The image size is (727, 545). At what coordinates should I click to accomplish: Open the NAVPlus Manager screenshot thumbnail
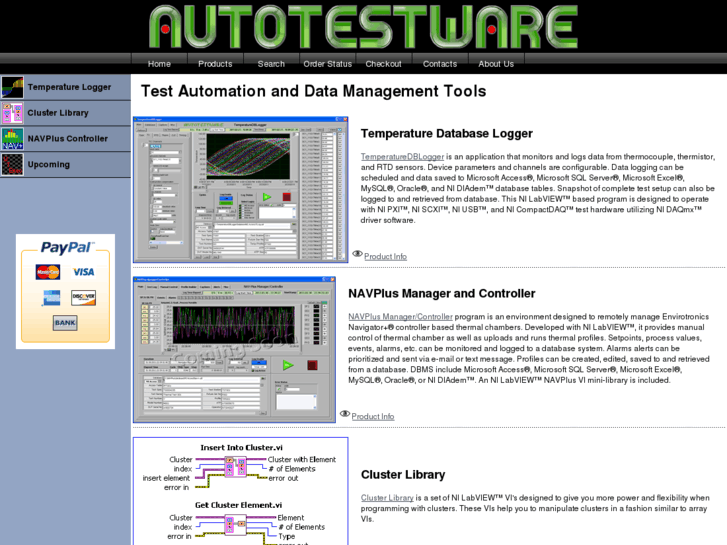234,350
